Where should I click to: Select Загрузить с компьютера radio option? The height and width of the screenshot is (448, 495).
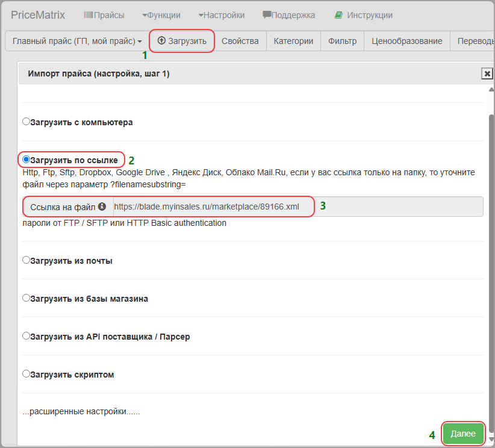pyautogui.click(x=26, y=122)
